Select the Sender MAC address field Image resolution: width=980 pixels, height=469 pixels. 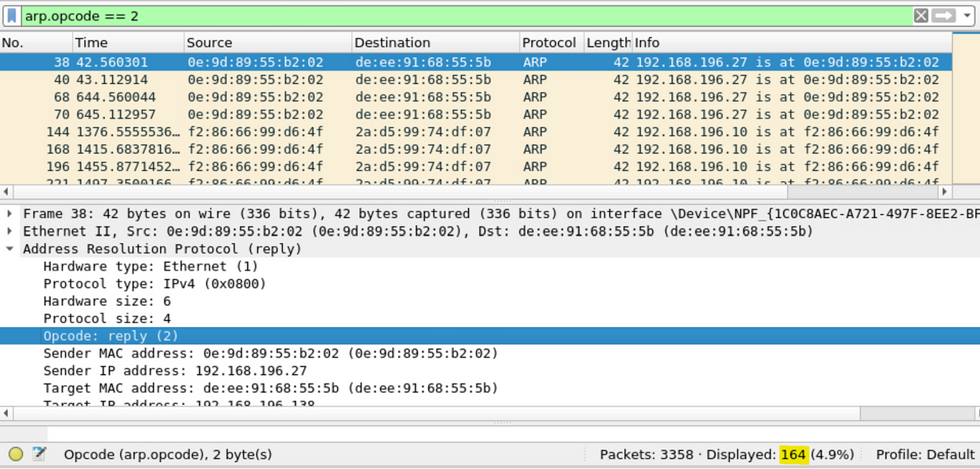270,353
